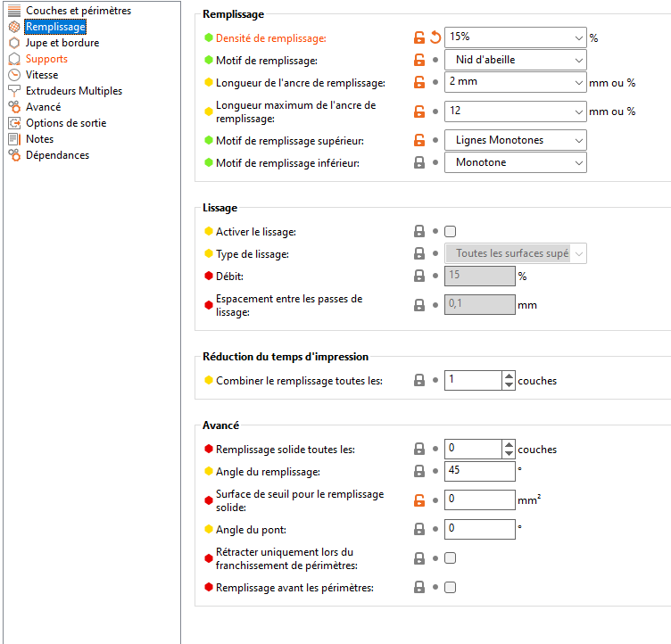Go to Vitesse settings
This screenshot has width=671, height=644.
point(42,75)
